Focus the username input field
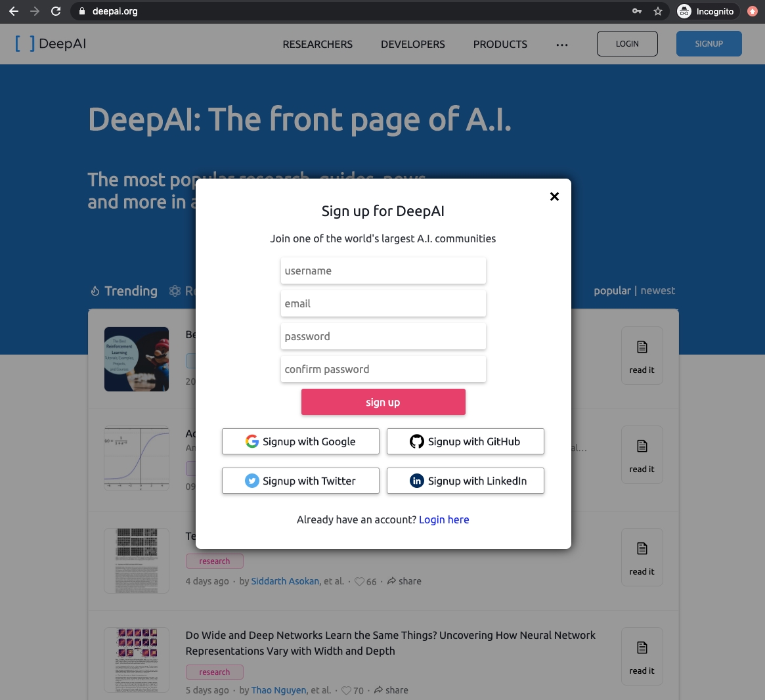Image resolution: width=765 pixels, height=700 pixels. pyautogui.click(x=383, y=271)
